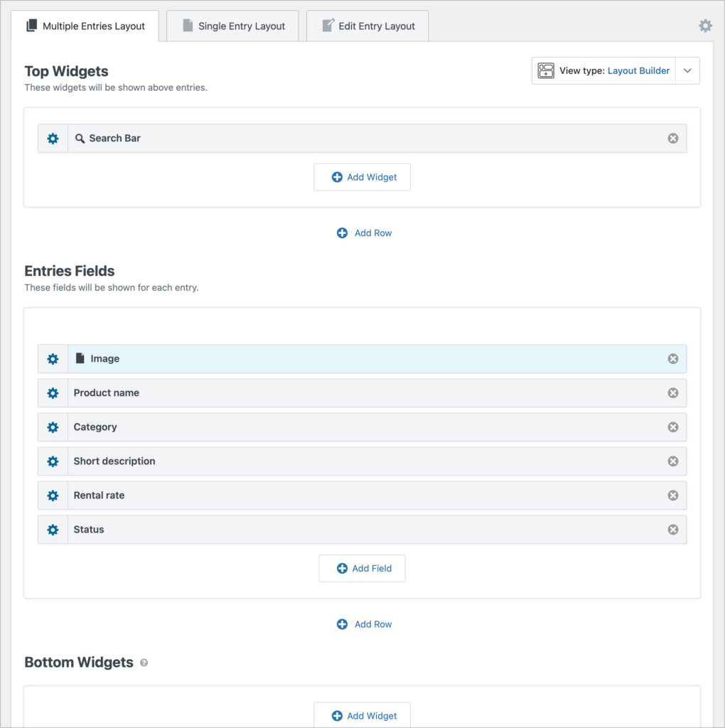Open settings gear for the Product name field
Viewport: 725px width, 728px height.
53,392
